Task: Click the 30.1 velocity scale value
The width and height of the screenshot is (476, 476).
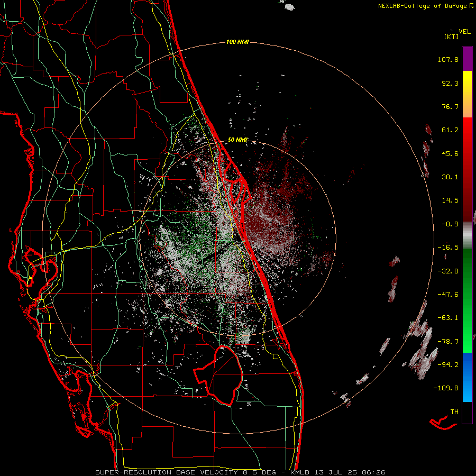Action: pos(450,177)
